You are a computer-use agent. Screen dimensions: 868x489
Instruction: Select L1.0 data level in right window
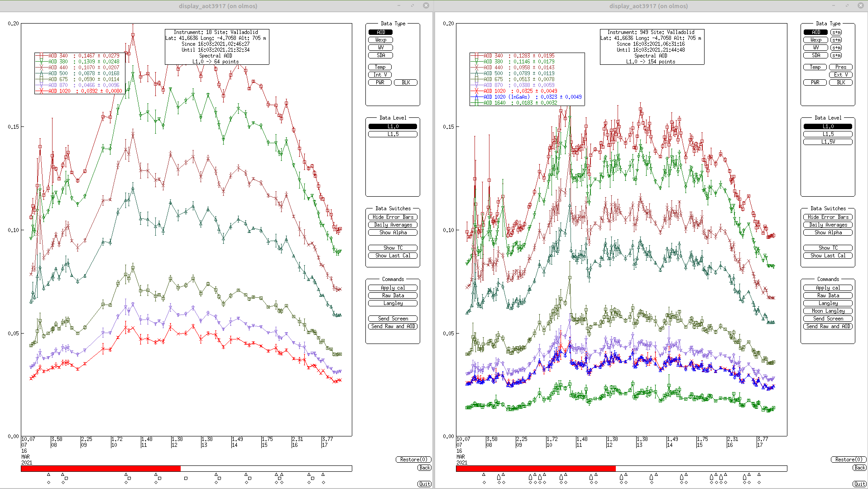coord(828,126)
